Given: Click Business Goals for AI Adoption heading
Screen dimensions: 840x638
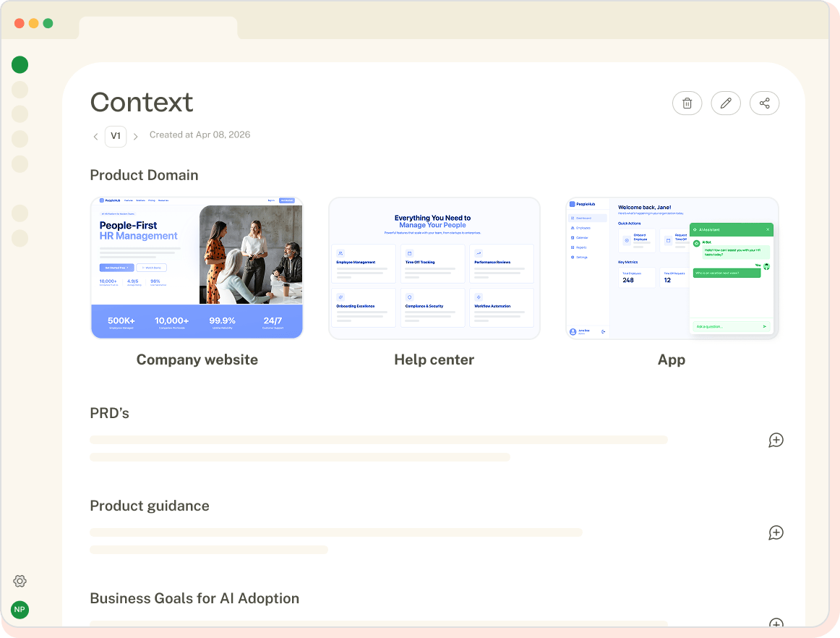Looking at the screenshot, I should [194, 598].
